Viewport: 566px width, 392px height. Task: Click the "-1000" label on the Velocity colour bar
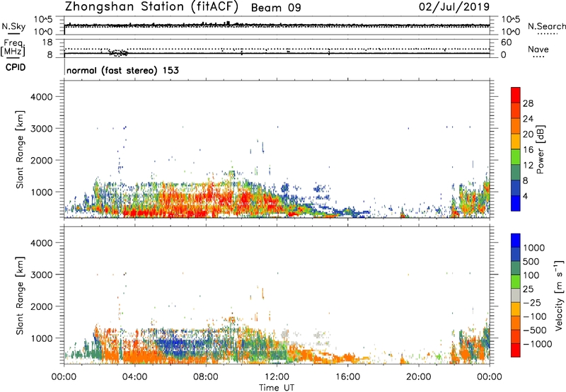[x=538, y=344]
